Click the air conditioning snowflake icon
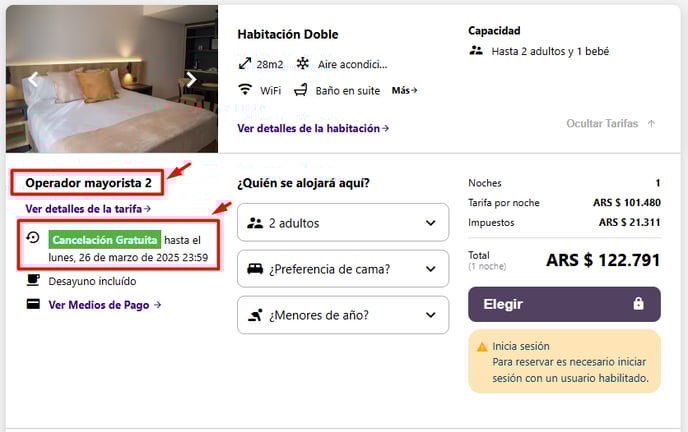688x432 pixels. [x=302, y=64]
